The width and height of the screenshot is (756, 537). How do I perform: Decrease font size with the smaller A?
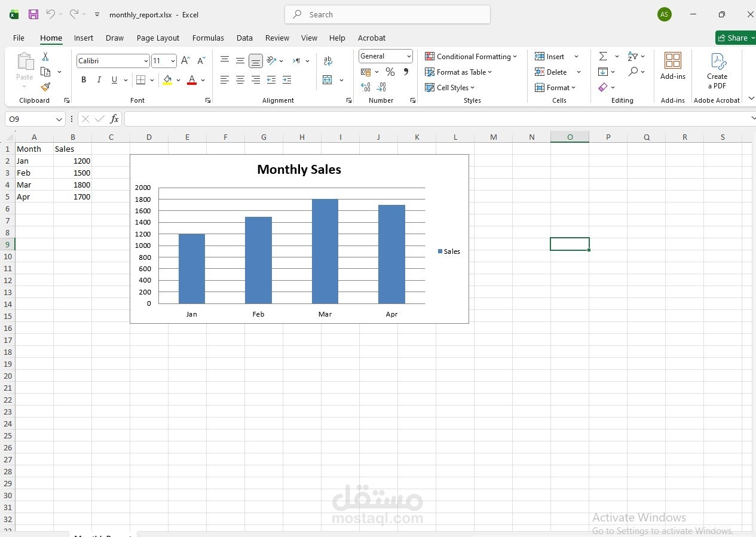[x=201, y=61]
